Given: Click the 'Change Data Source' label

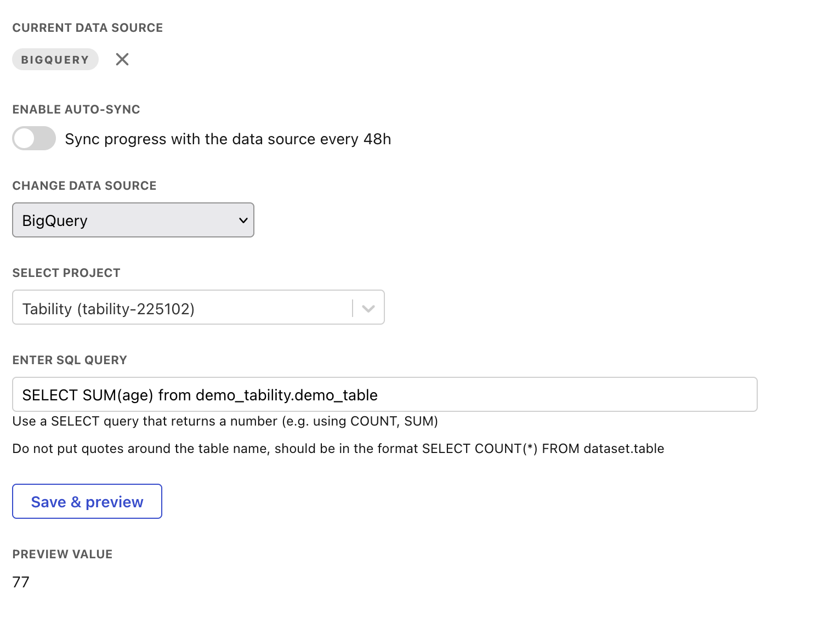Looking at the screenshot, I should click(x=84, y=186).
